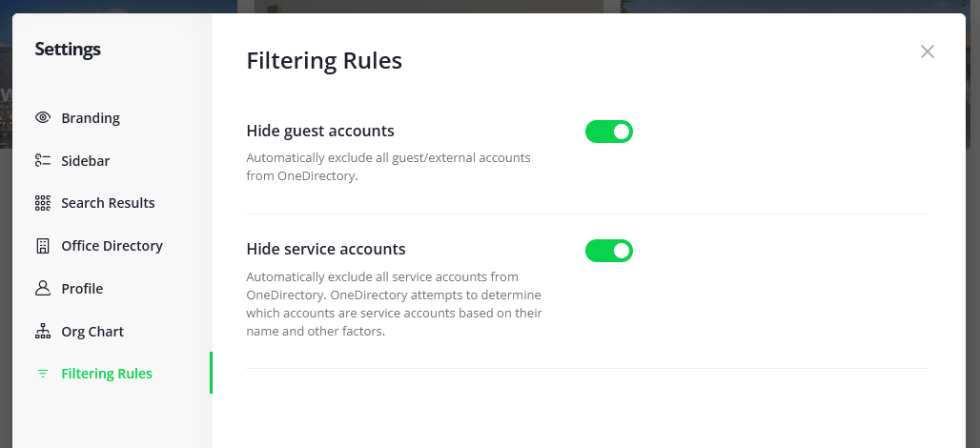980x448 pixels.
Task: Select the Filtering Rules menu label
Action: [x=107, y=374]
